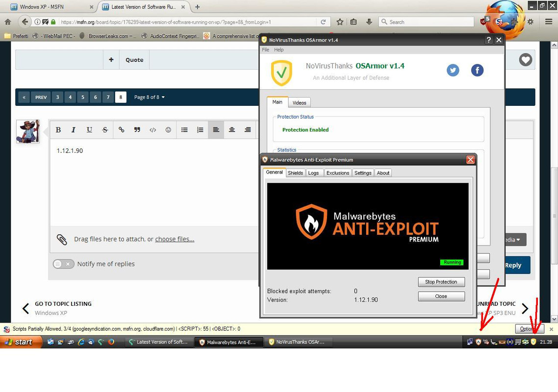Toggle Underline in the reply editor
Viewport: 558px width, 392px height.
[x=89, y=130]
